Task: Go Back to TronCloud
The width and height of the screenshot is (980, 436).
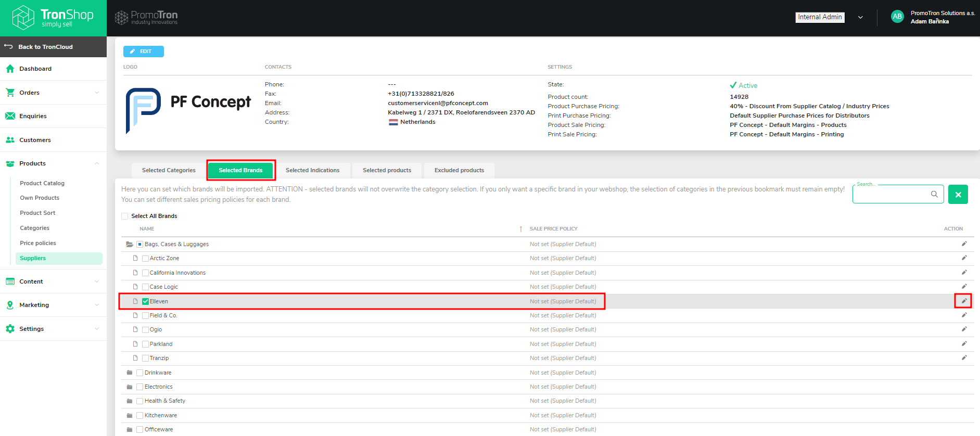Action: pos(53,47)
